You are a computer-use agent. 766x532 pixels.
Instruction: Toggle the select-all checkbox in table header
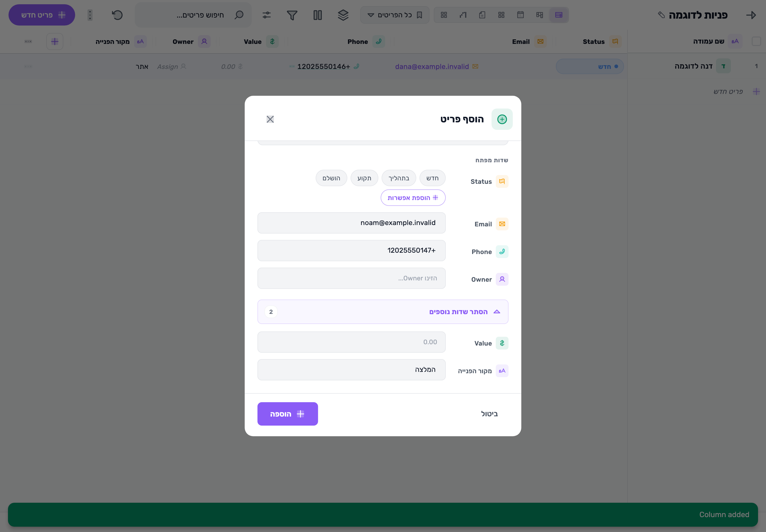[x=756, y=41]
